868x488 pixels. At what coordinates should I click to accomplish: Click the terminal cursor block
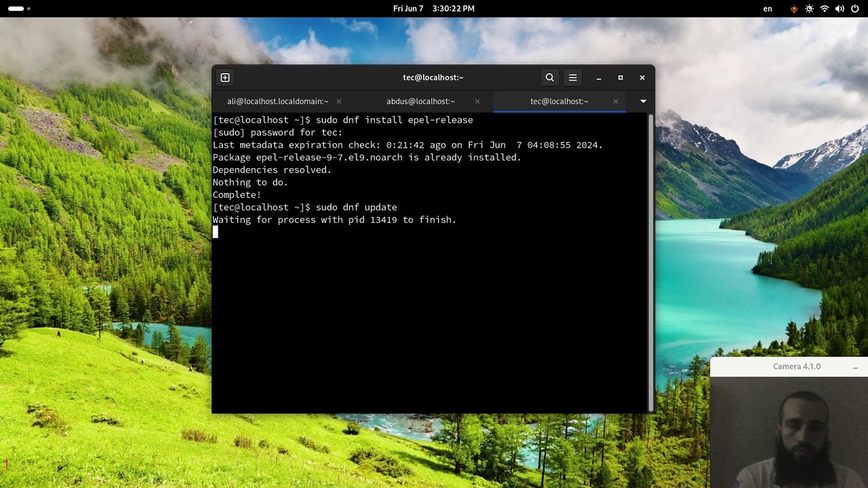[216, 232]
